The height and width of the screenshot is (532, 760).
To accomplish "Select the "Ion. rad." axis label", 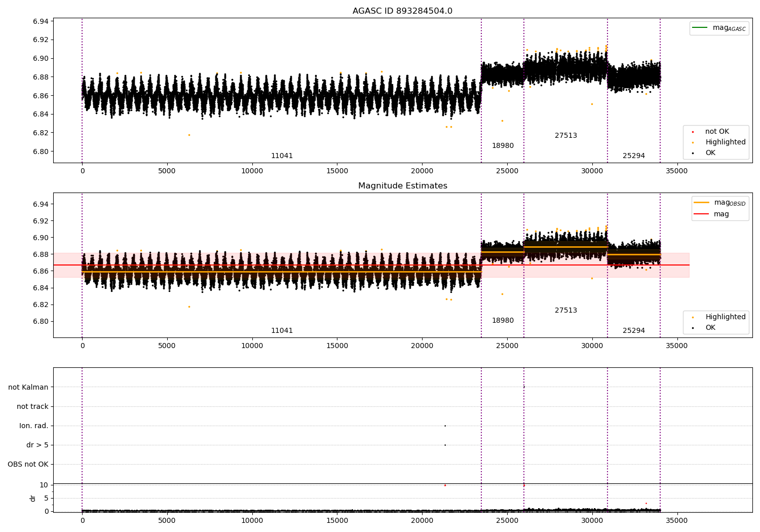I will (34, 426).
